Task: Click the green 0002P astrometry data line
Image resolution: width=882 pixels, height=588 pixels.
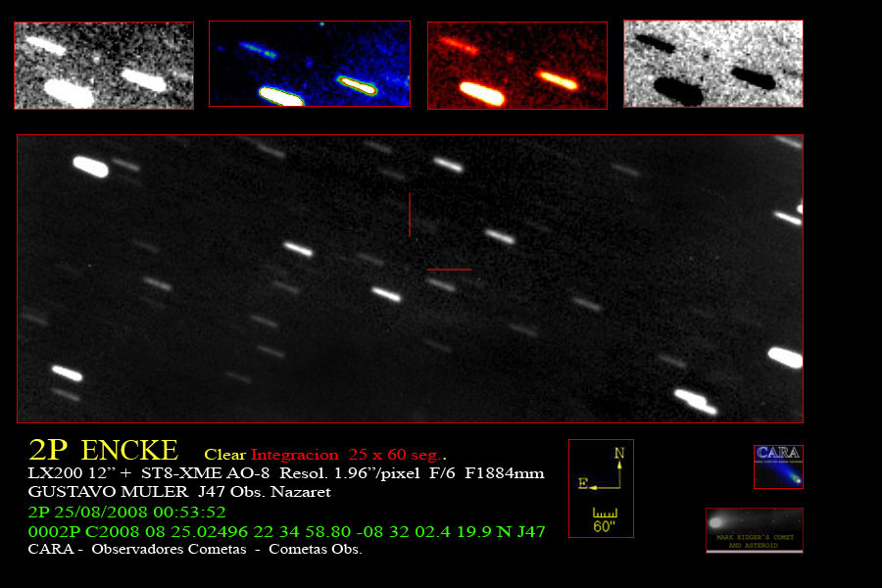Action: pyautogui.click(x=286, y=531)
